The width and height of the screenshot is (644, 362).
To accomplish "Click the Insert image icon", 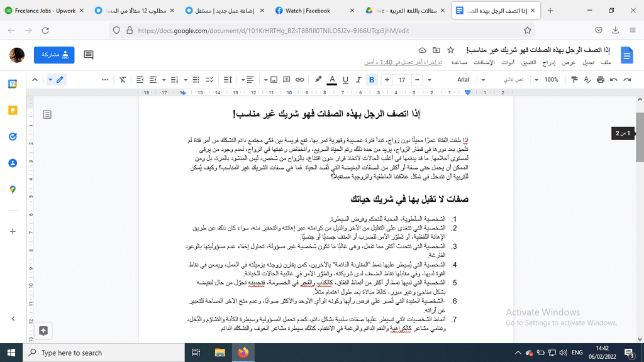I will [274, 80].
